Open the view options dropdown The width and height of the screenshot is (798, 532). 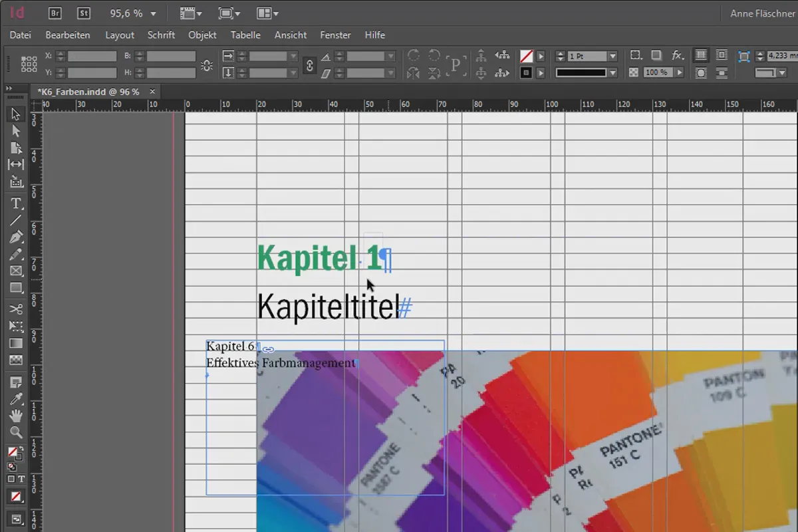(x=190, y=13)
